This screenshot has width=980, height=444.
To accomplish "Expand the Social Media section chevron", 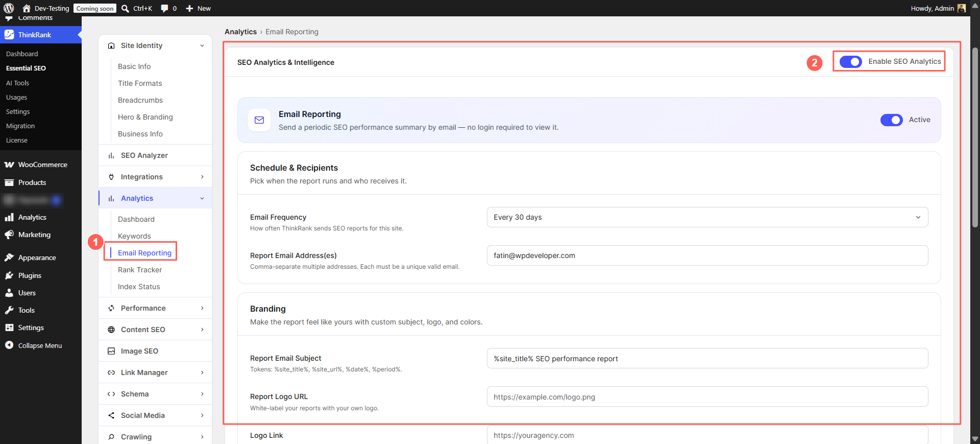I will pyautogui.click(x=202, y=415).
